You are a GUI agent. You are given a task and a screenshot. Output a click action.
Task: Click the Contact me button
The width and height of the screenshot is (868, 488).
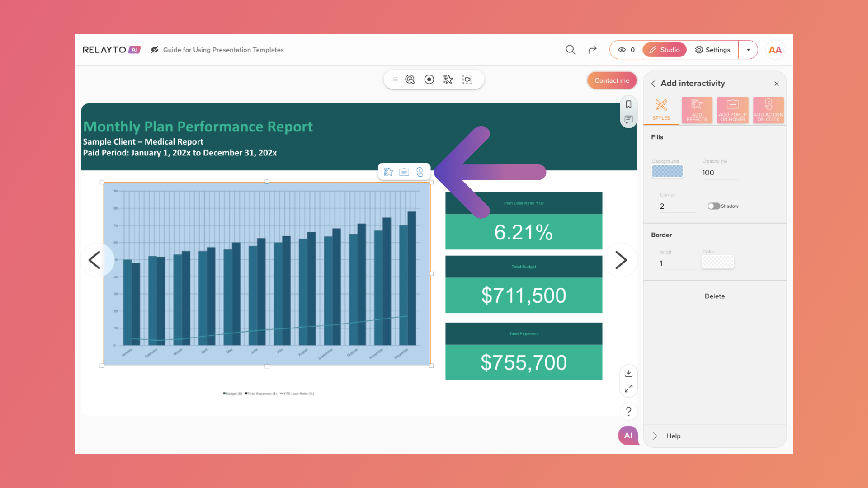(612, 80)
